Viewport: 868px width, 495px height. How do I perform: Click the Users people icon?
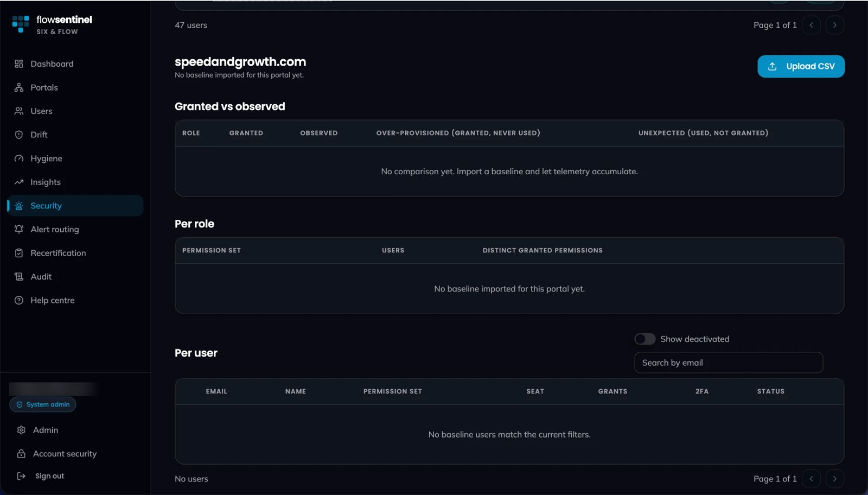[19, 111]
